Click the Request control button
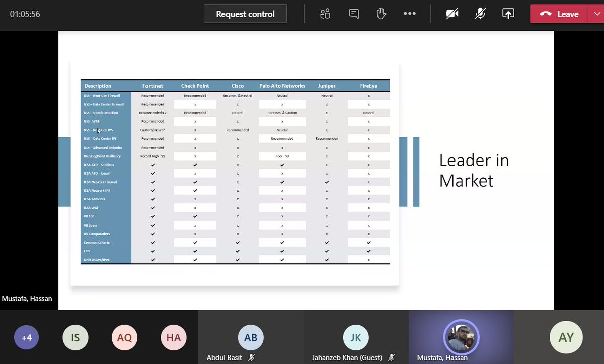This screenshot has height=364, width=604. 245,14
